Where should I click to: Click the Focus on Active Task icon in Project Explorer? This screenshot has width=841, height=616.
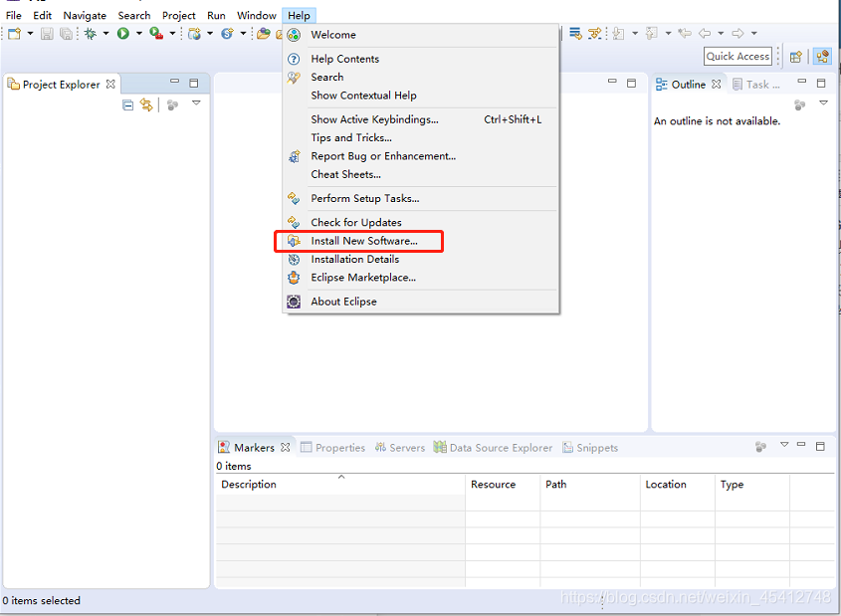point(172,105)
